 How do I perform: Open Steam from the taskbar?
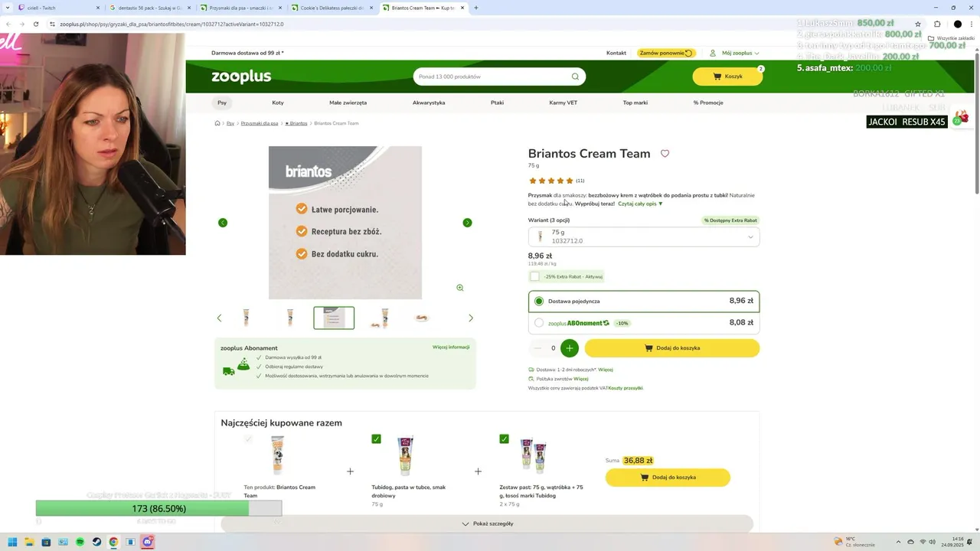coord(96,542)
